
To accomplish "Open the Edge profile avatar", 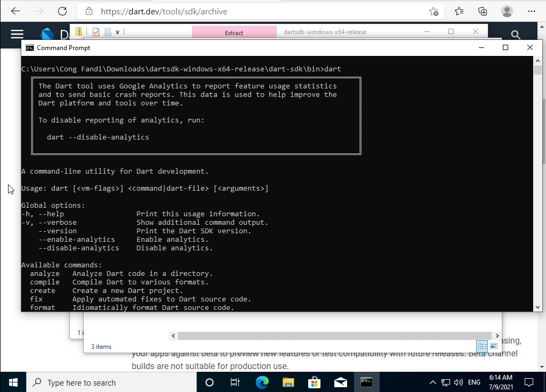I will (507, 12).
